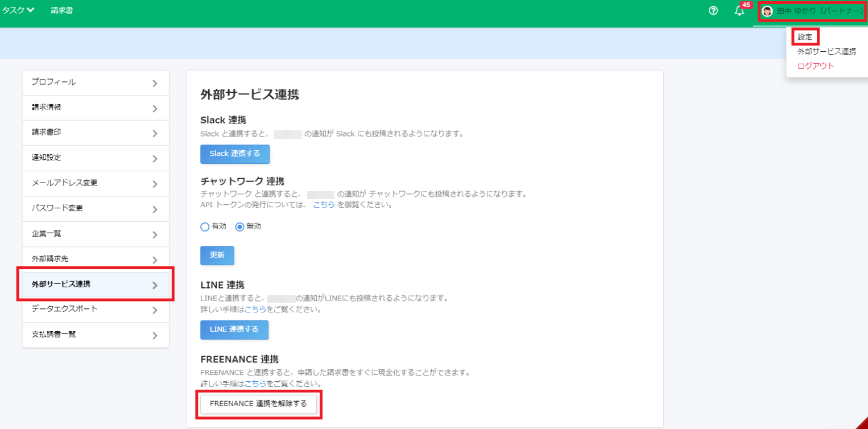Click the chevron arrow beside 請求情報

[155, 108]
